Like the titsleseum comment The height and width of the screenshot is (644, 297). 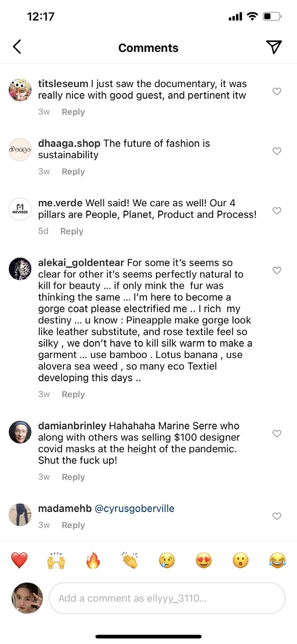click(x=277, y=91)
